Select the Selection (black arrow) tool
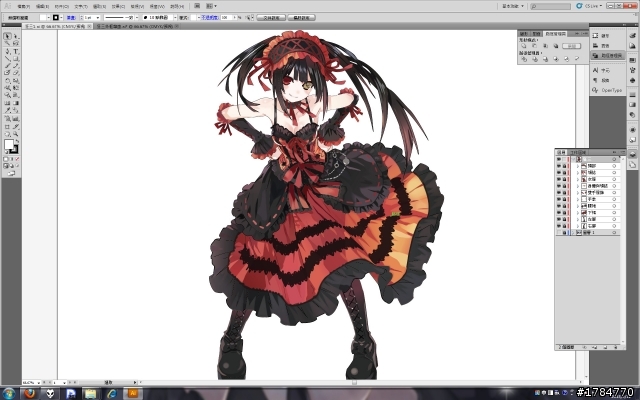This screenshot has width=640, height=400. pyautogui.click(x=7, y=36)
